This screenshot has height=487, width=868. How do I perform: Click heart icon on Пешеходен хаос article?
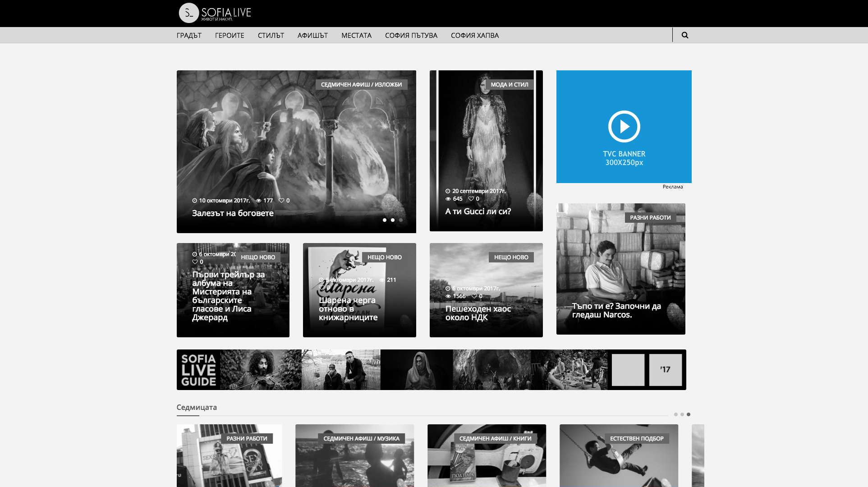tap(474, 296)
